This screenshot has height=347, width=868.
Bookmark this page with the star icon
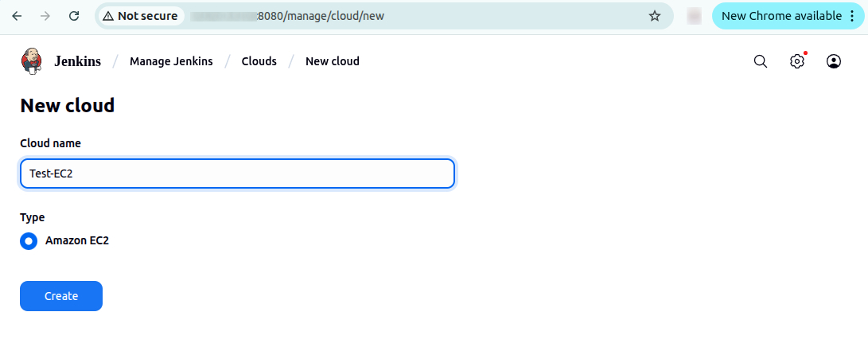[655, 16]
